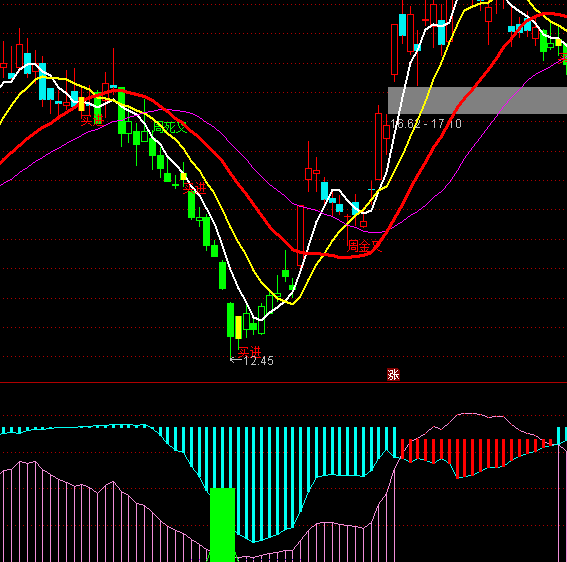Image resolution: width=567 pixels, height=562 pixels.
Task: Select the gray gap zone rectangle
Action: pos(477,100)
